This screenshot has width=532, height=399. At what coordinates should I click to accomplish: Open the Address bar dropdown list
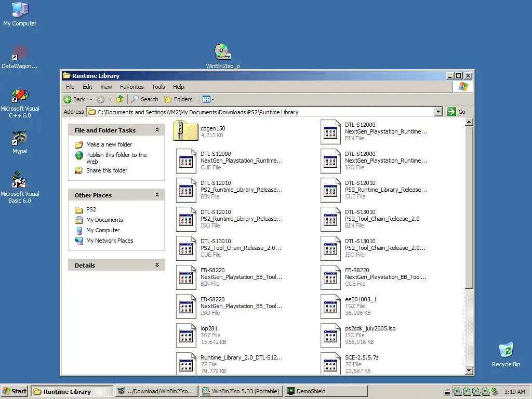coord(438,112)
